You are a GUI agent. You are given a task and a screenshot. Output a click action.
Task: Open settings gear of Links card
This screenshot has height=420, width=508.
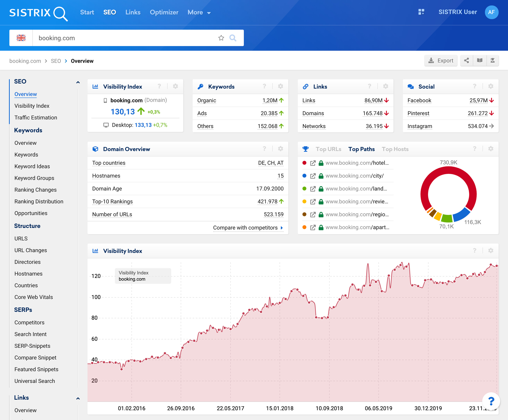pos(386,86)
